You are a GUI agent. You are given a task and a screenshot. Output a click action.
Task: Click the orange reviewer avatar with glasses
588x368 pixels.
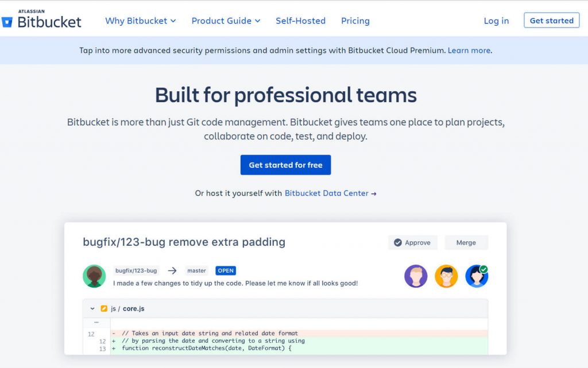(x=446, y=276)
